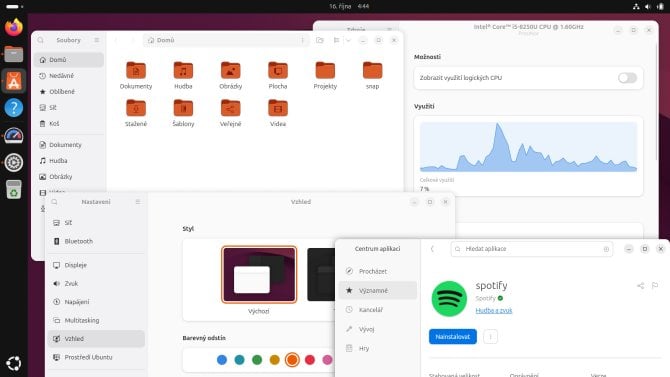Pick the blue accent color

[222, 360]
